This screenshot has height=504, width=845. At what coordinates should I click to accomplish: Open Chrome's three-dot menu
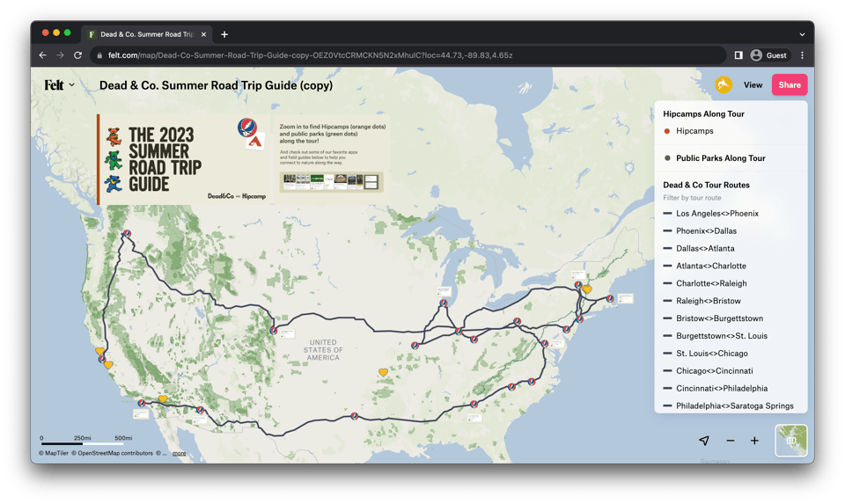(x=802, y=55)
